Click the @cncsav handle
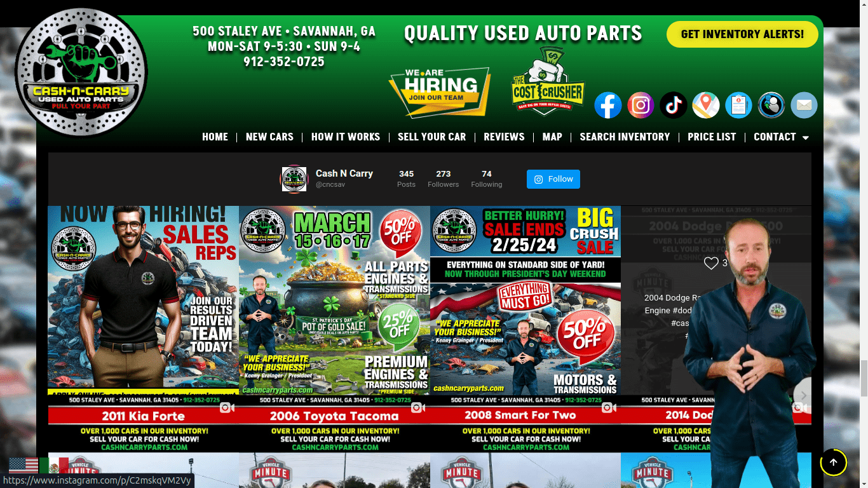Image resolution: width=868 pixels, height=488 pixels. click(330, 185)
